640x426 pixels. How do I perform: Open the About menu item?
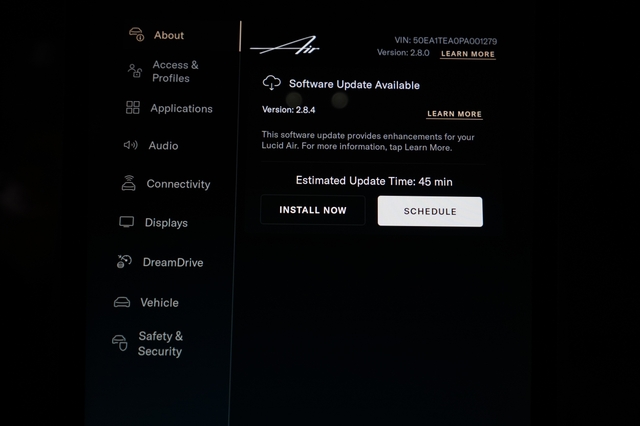[169, 35]
